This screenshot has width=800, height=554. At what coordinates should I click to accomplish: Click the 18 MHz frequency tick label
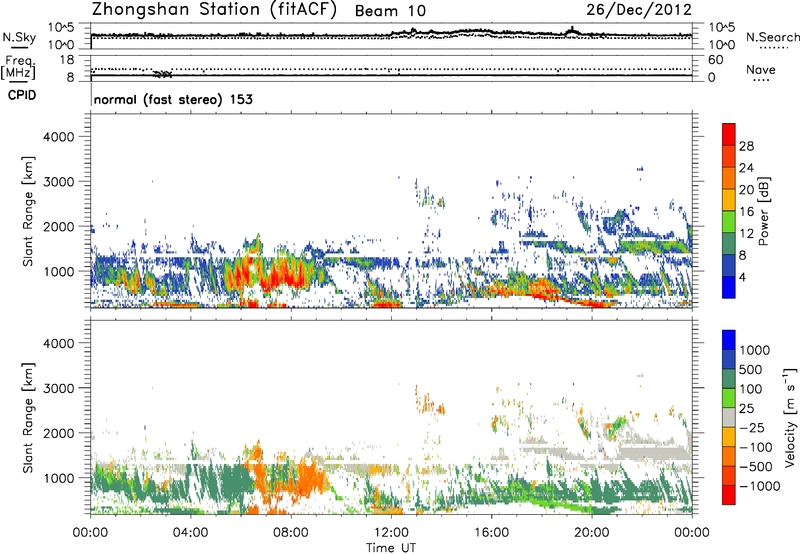tap(67, 60)
